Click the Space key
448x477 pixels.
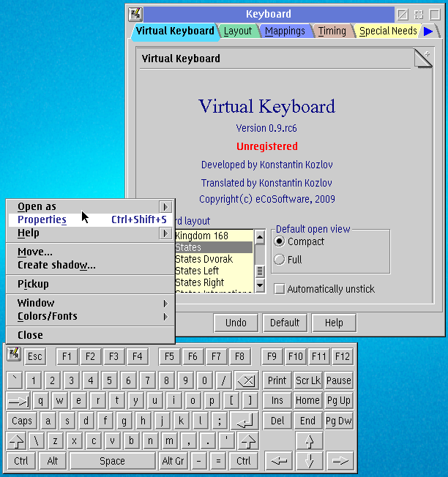tap(112, 461)
